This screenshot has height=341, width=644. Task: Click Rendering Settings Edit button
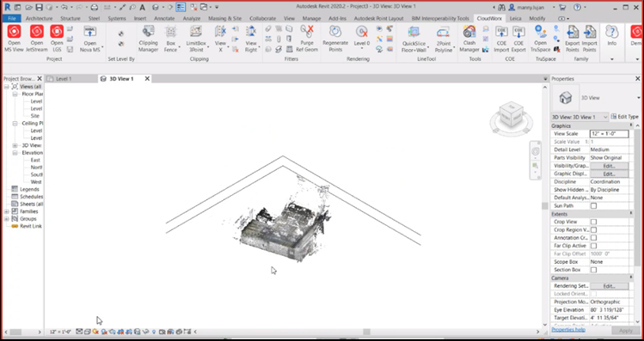(x=609, y=286)
